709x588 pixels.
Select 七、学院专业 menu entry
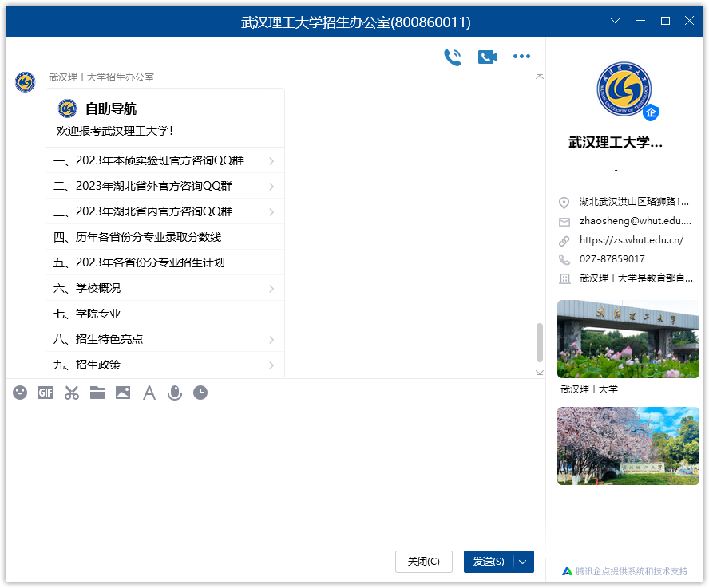[87, 314]
